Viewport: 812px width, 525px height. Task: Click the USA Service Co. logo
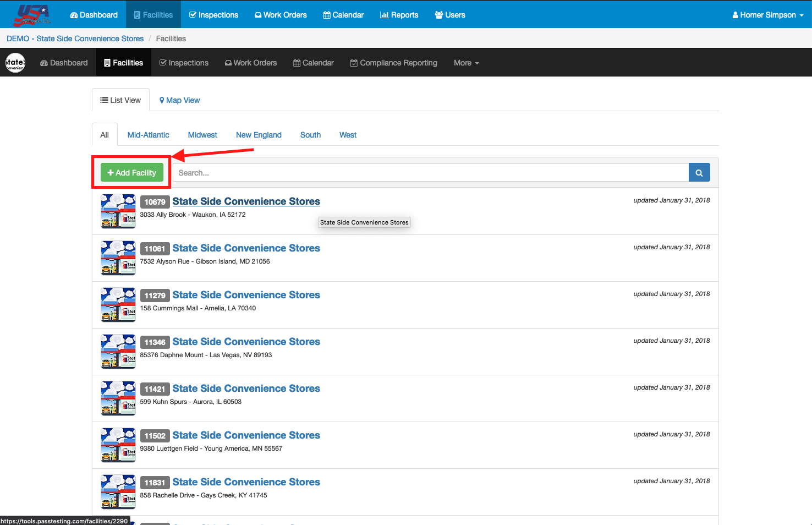(x=33, y=15)
